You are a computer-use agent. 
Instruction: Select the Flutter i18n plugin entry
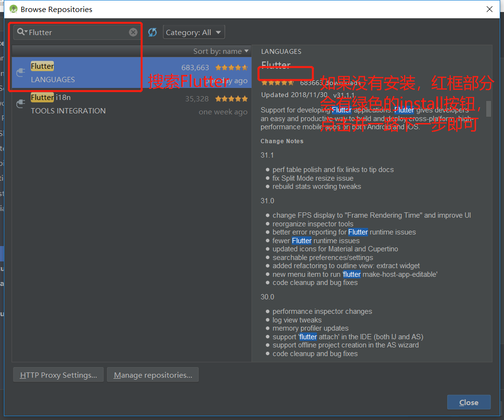click(96, 104)
